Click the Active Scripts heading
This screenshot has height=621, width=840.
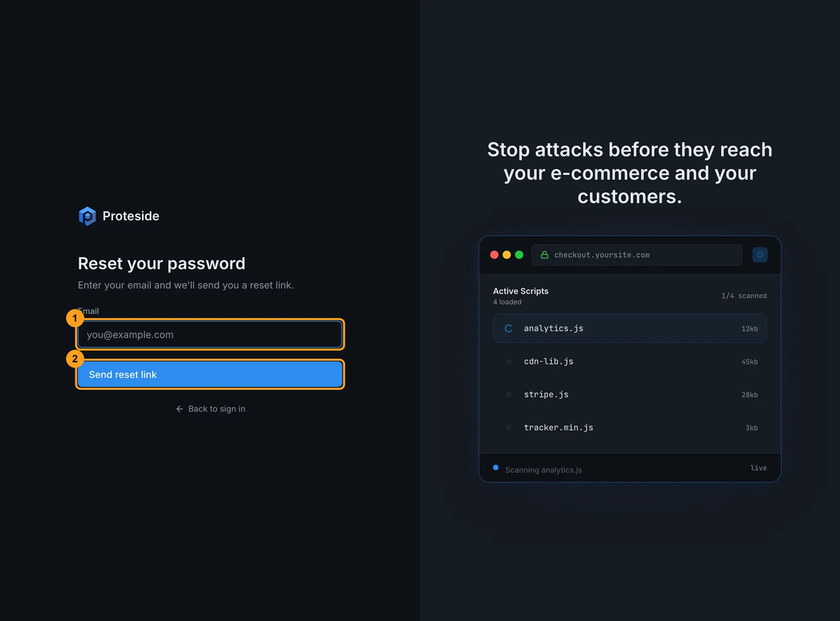[x=520, y=291]
